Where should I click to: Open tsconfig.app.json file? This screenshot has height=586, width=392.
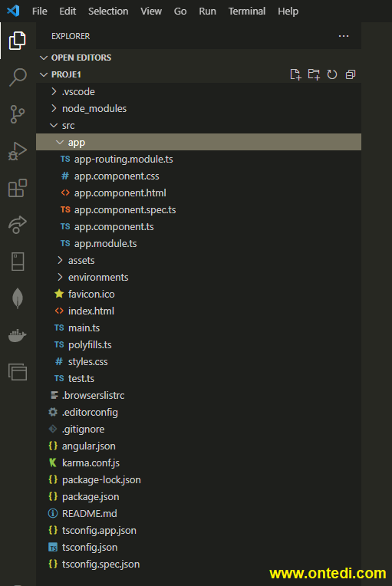199,530
